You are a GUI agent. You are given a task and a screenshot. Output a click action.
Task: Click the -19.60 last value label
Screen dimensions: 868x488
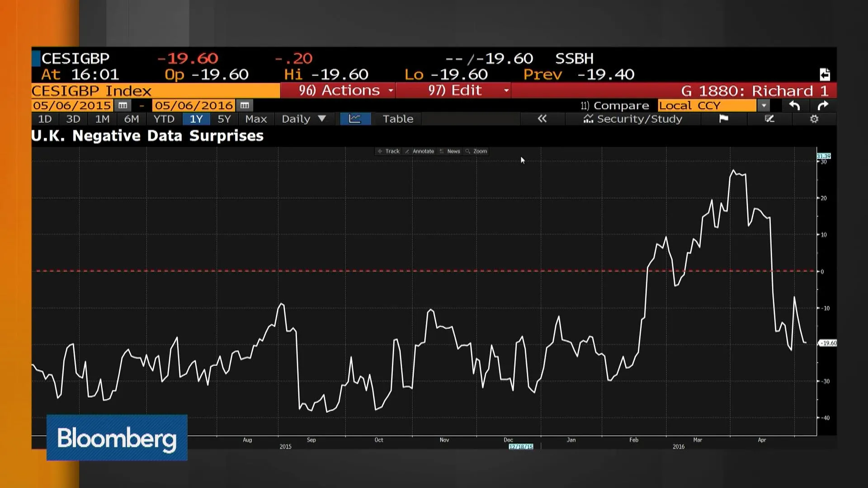(x=829, y=343)
